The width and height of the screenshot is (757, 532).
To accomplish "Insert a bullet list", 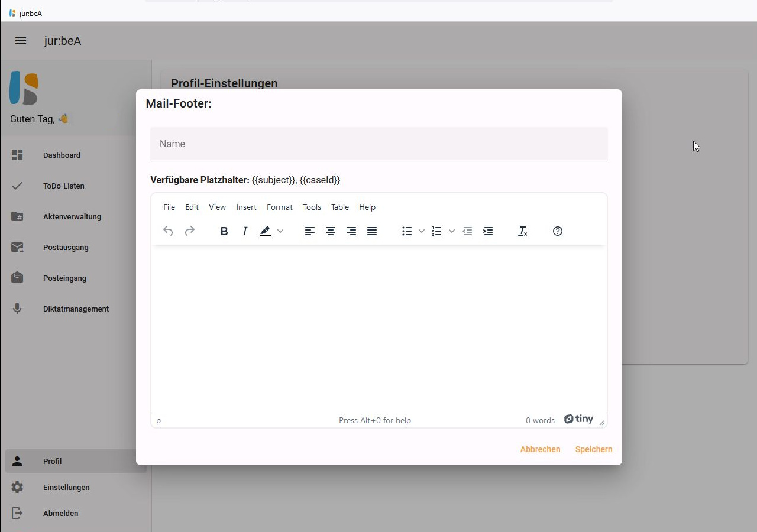I will [407, 231].
